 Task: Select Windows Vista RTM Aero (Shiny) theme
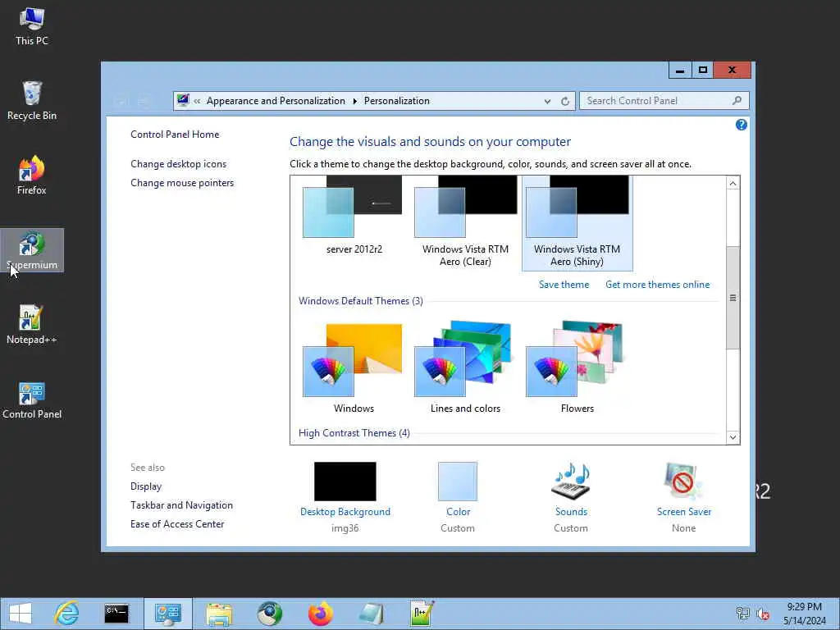577,223
